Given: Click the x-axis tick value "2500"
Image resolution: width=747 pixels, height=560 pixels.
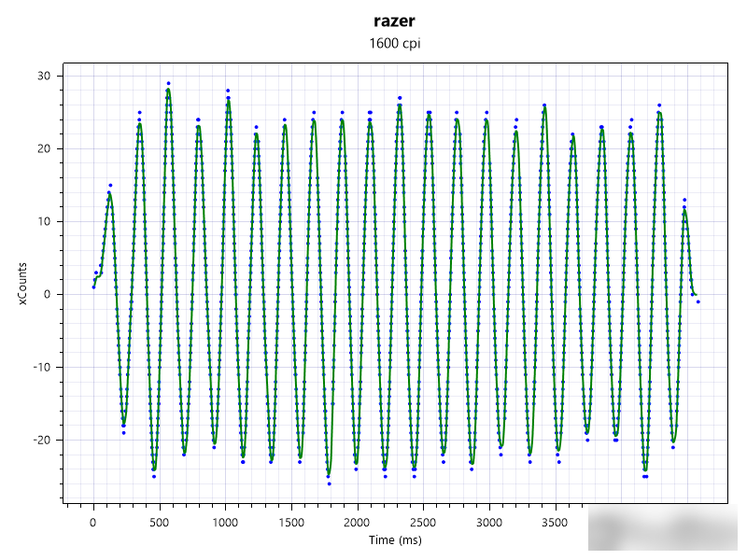Looking at the screenshot, I should coord(423,523).
